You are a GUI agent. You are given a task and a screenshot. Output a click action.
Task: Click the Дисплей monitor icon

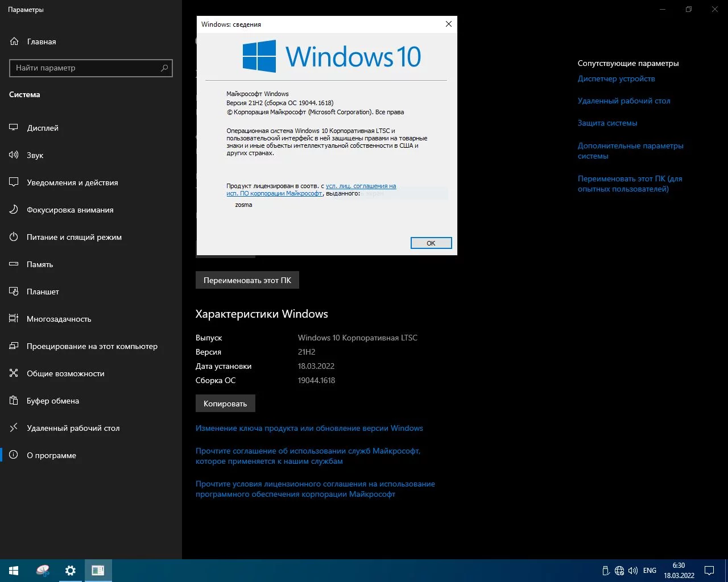click(14, 128)
